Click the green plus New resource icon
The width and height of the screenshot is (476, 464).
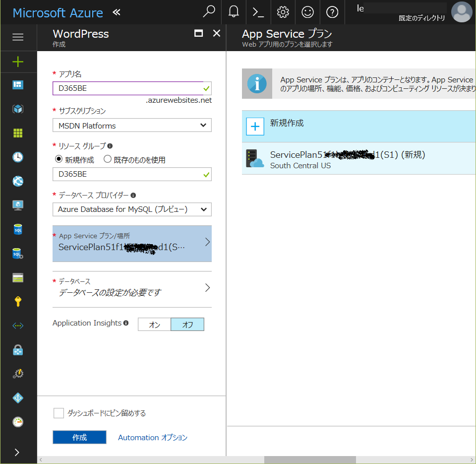click(18, 62)
